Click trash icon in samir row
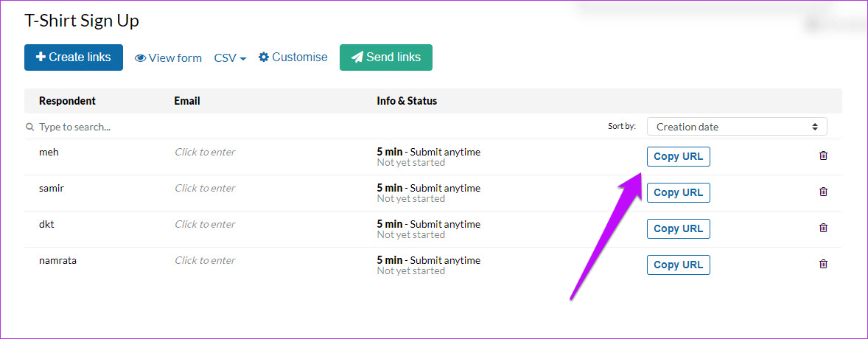868x339 pixels. [823, 192]
